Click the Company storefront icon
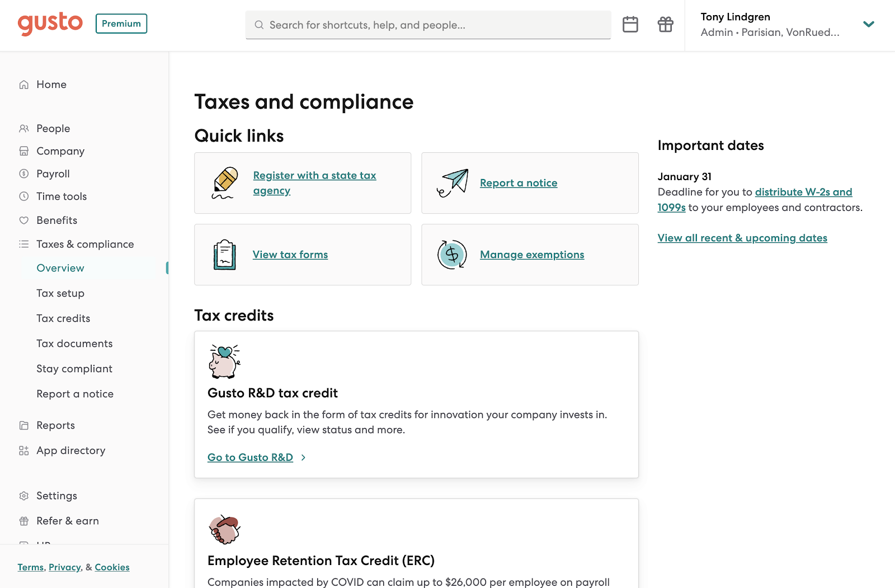This screenshot has height=588, width=895. click(24, 151)
